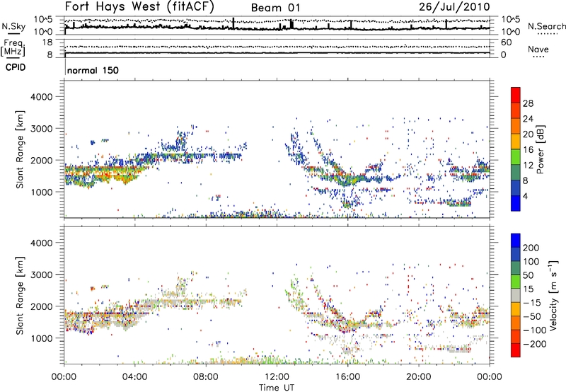Click the 'CPID' label

click(16, 67)
